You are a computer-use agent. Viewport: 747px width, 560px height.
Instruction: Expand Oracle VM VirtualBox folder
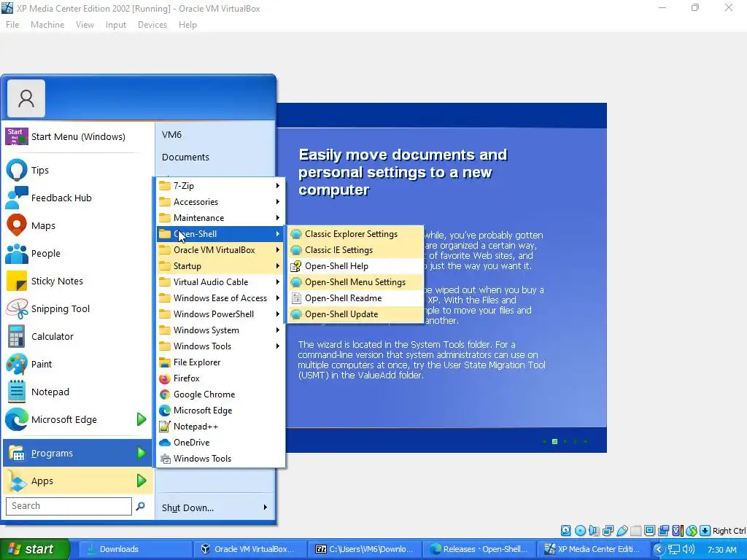[220, 250]
